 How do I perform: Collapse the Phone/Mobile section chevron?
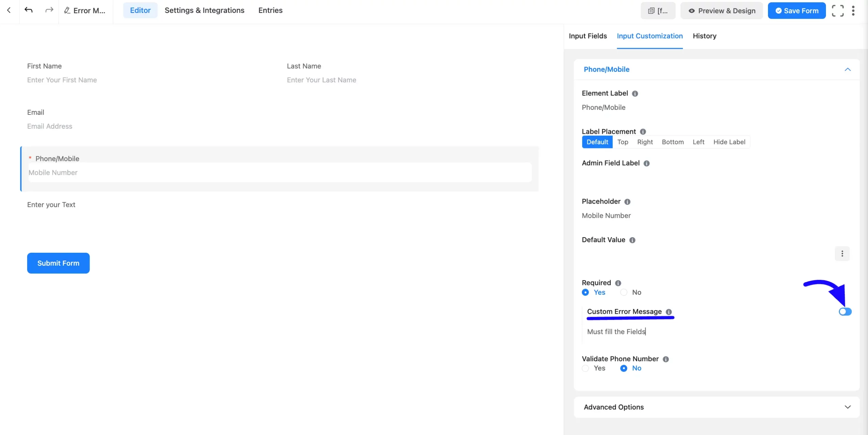[x=847, y=69]
